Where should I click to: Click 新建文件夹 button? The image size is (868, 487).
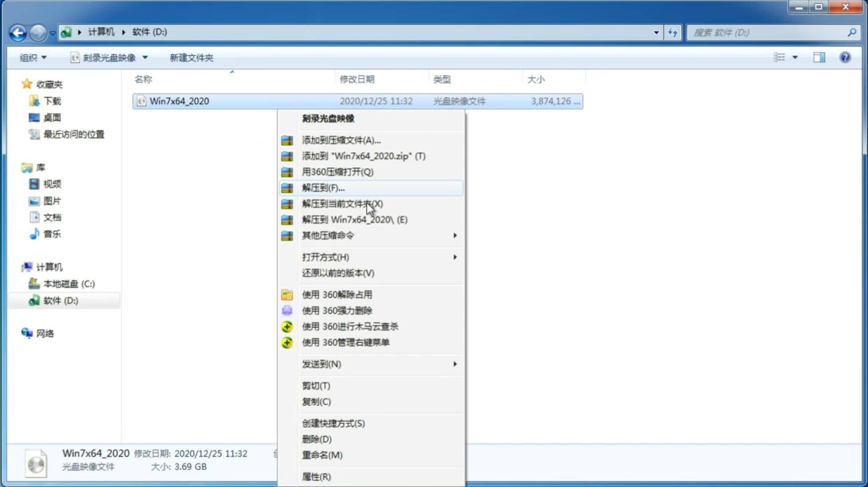(x=192, y=57)
